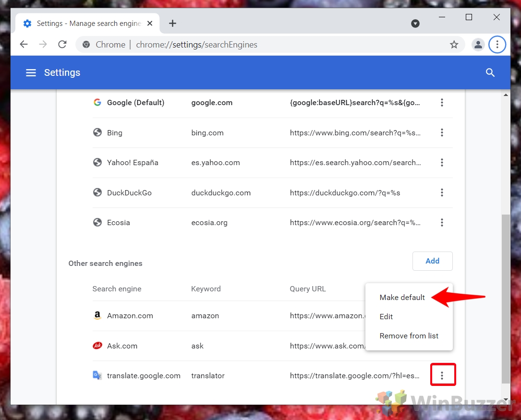This screenshot has width=521, height=420.
Task: Click the Ask.com engine name
Action: pyautogui.click(x=122, y=346)
